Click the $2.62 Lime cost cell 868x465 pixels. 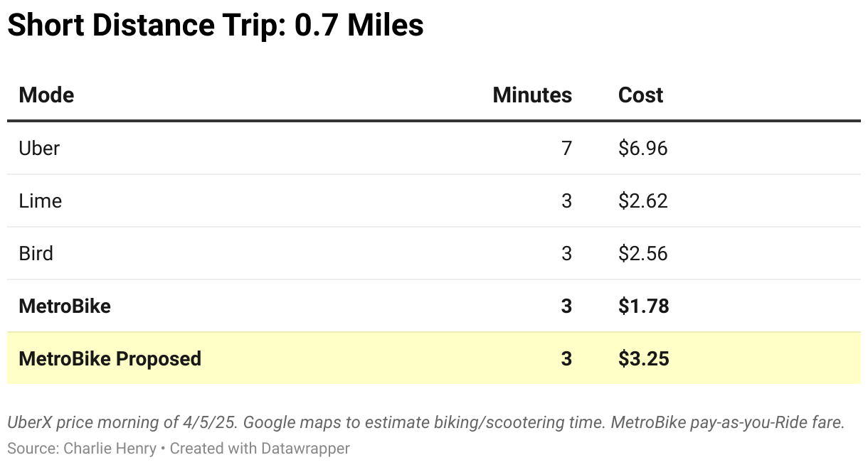point(643,201)
